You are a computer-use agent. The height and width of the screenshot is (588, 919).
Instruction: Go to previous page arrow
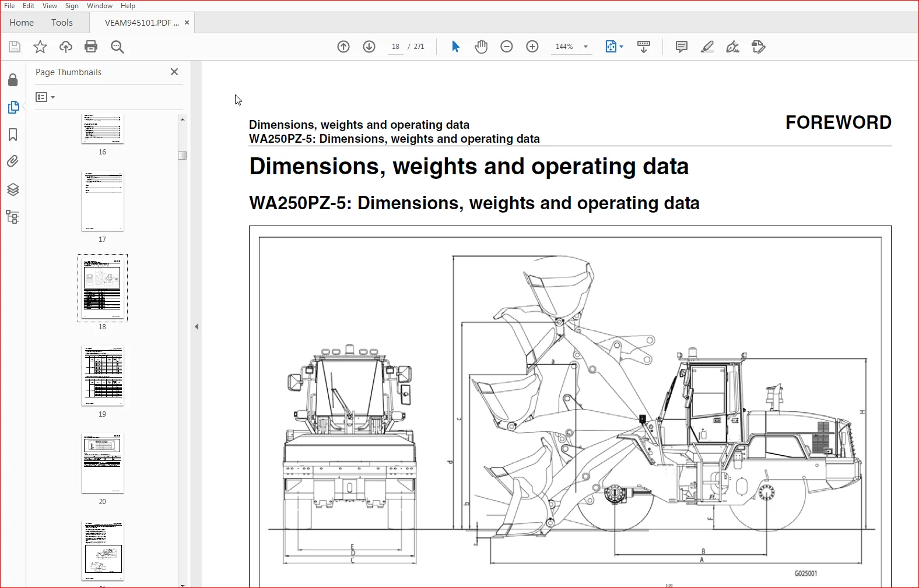343,47
